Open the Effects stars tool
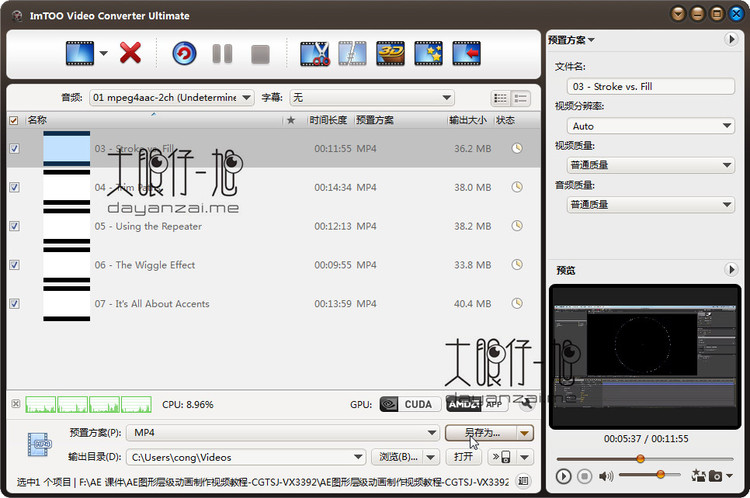The height and width of the screenshot is (498, 750). [429, 53]
